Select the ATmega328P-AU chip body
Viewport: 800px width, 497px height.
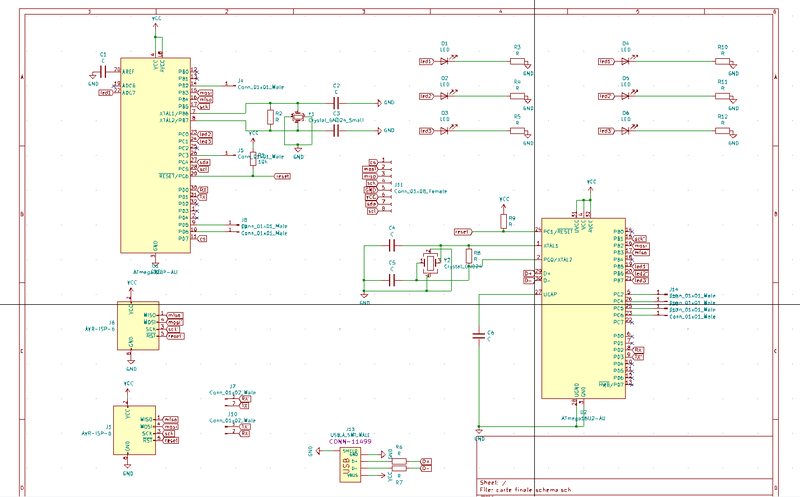[156, 155]
